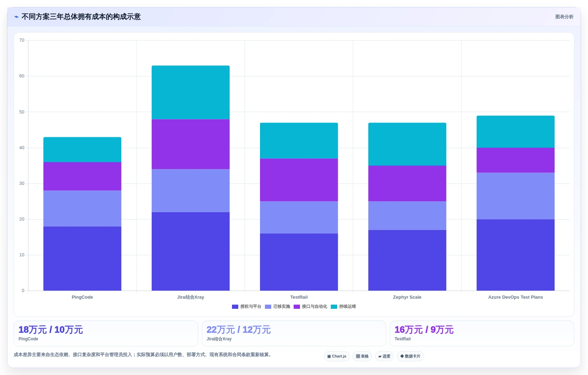Image resolution: width=588 pixels, height=375 pixels.
Task: Select TestRail's purple 接口与自动化 bar segment
Action: point(299,180)
